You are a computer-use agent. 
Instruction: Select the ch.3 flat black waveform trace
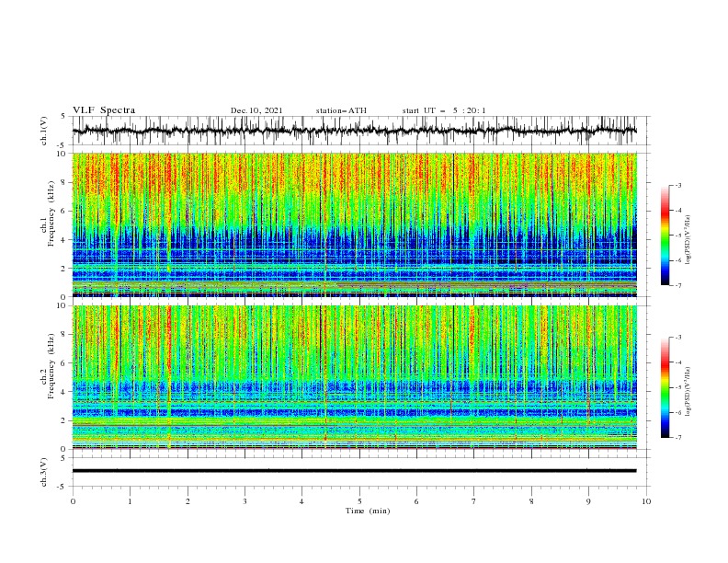(354, 471)
